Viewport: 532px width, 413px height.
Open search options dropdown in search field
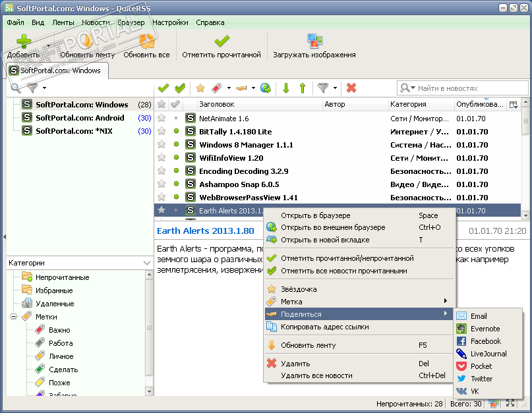(413, 88)
